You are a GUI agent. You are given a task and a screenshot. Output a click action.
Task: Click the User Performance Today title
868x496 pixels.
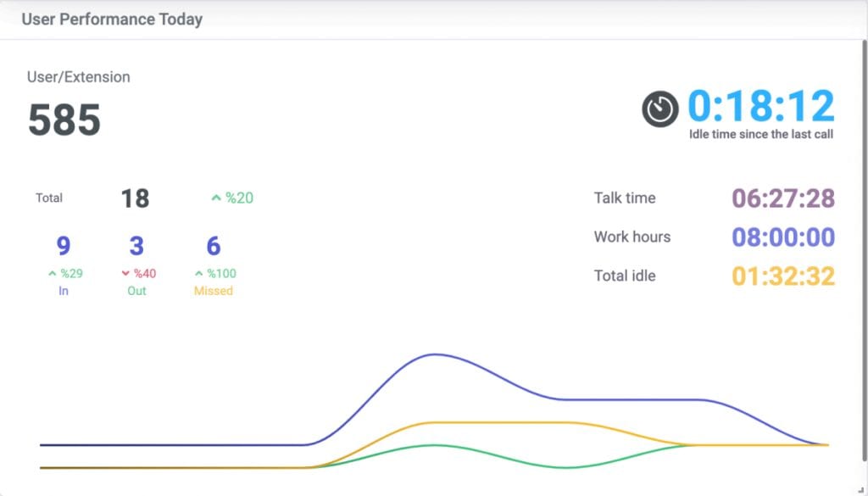pos(111,19)
